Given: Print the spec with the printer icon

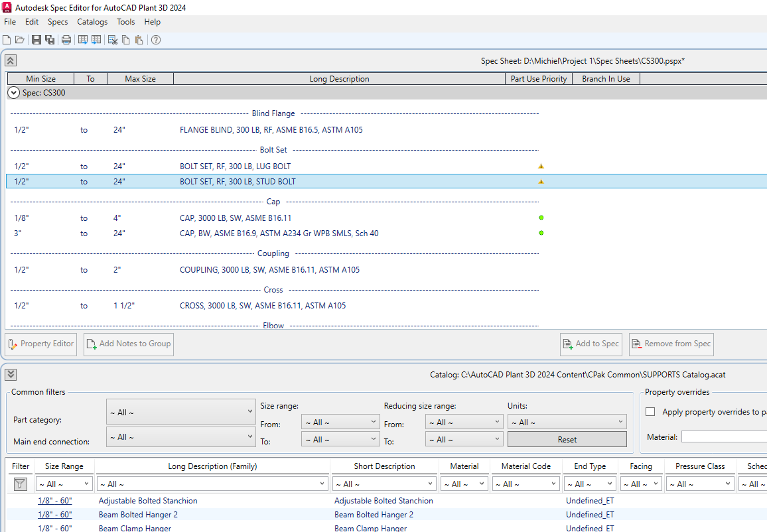Looking at the screenshot, I should pos(66,40).
